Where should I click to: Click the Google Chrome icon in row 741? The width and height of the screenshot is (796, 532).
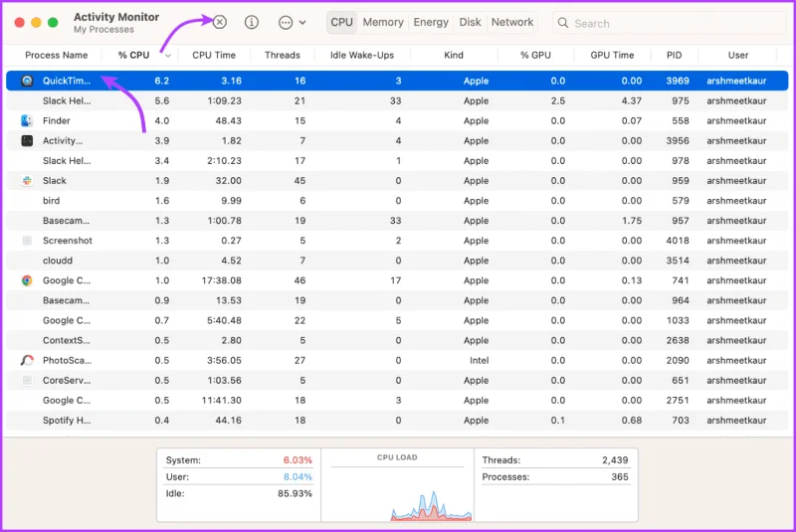point(27,280)
